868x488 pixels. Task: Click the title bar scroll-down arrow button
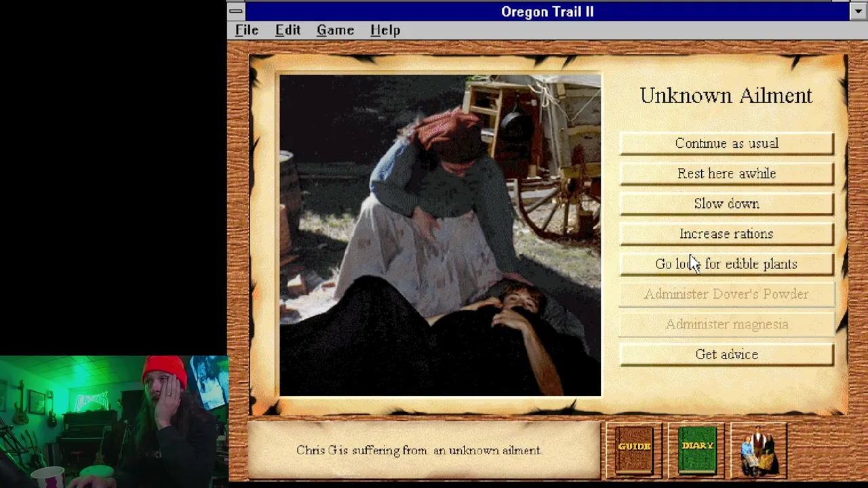click(858, 11)
